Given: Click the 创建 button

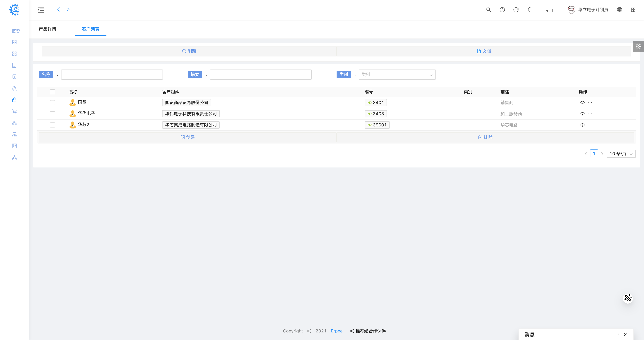Looking at the screenshot, I should click(x=188, y=137).
